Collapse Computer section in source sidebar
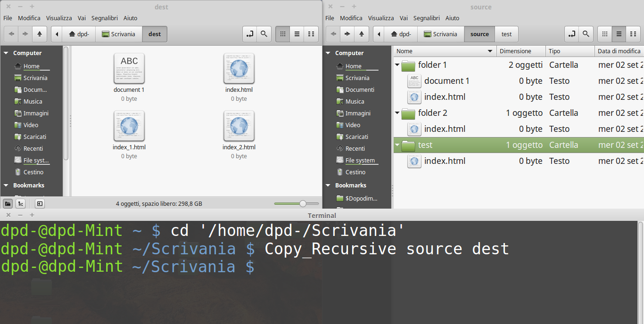 (328, 53)
